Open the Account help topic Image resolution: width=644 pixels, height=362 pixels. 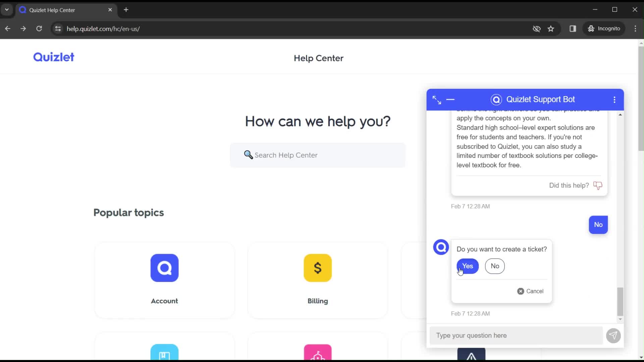tap(165, 279)
